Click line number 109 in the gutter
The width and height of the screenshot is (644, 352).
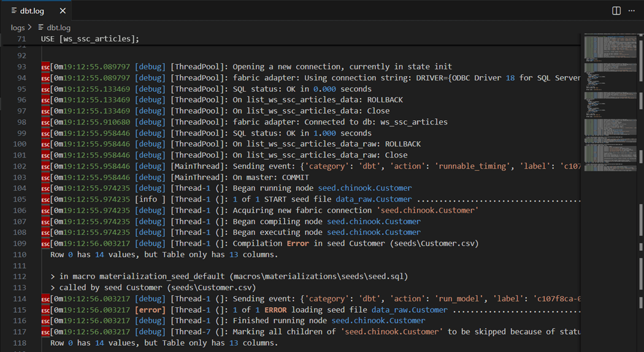[20, 243]
